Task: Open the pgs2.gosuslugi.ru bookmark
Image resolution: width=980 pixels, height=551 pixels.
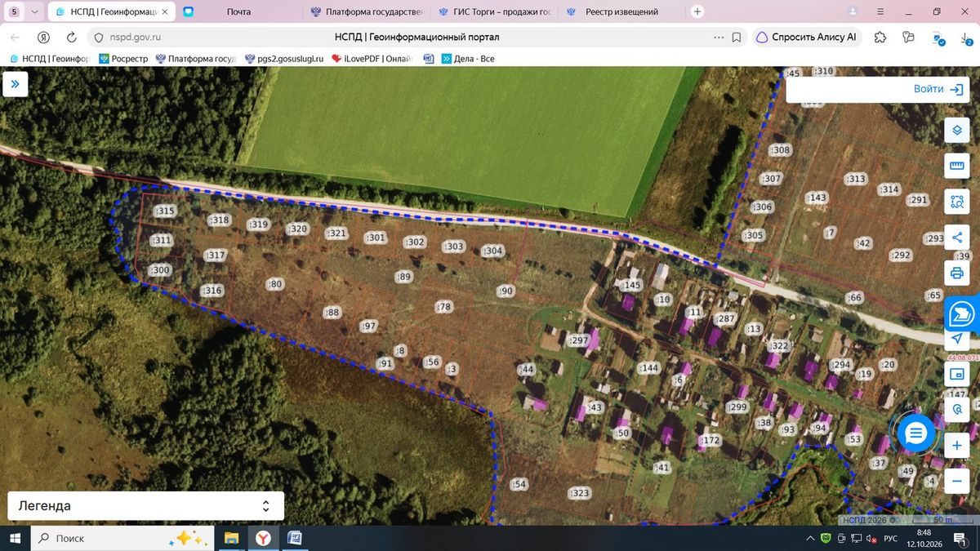Action: (x=284, y=59)
